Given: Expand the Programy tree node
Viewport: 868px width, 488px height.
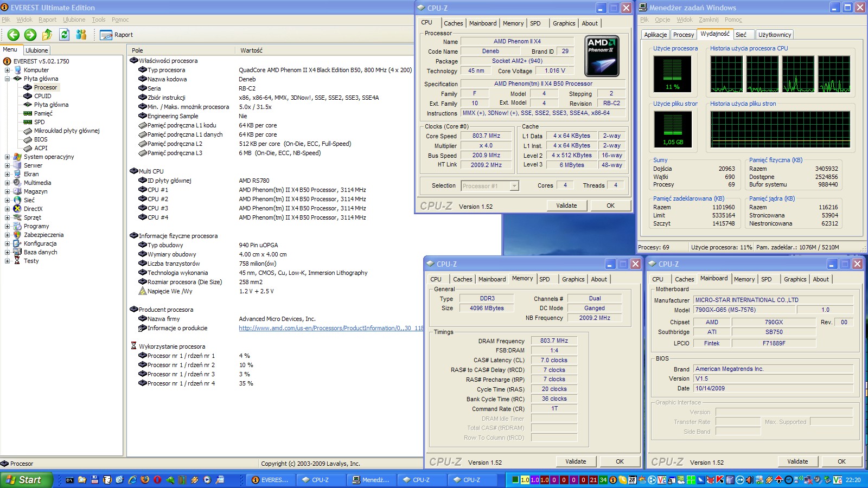Looking at the screenshot, I should click(7, 226).
